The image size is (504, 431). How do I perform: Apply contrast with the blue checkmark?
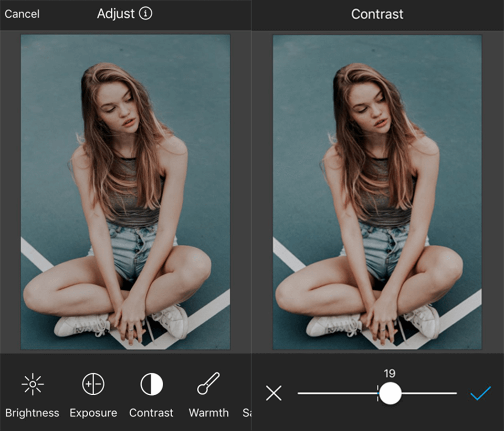(x=480, y=393)
